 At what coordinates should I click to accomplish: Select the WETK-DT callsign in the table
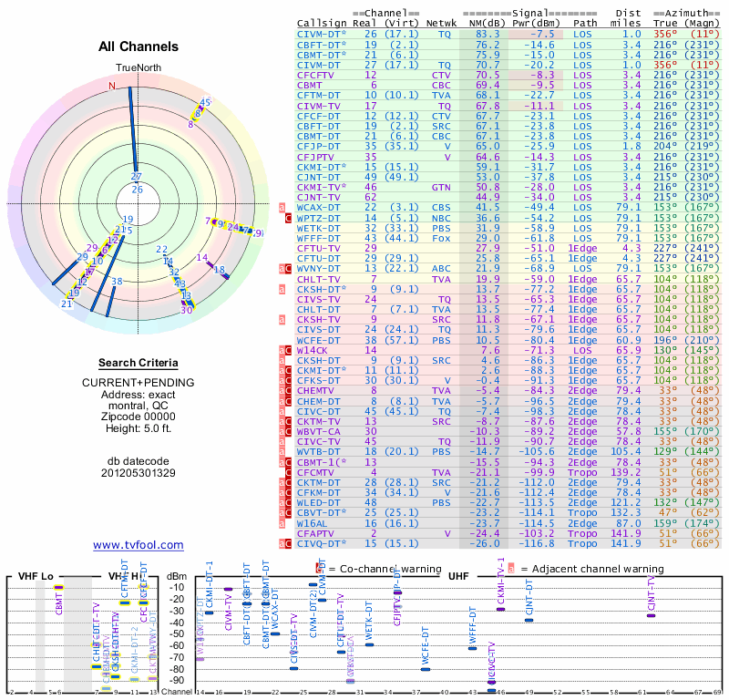[x=318, y=228]
